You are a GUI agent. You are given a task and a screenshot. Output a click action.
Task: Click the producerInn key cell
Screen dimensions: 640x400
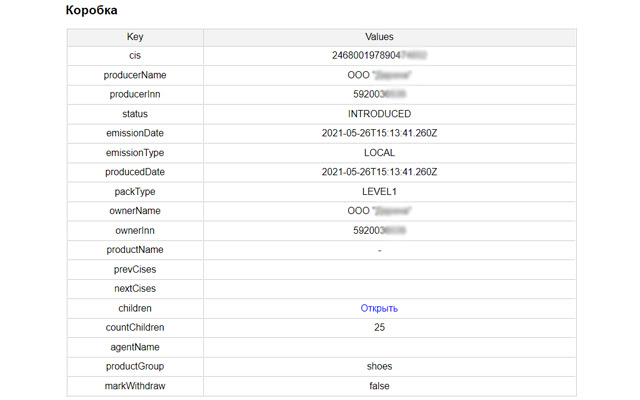point(135,95)
